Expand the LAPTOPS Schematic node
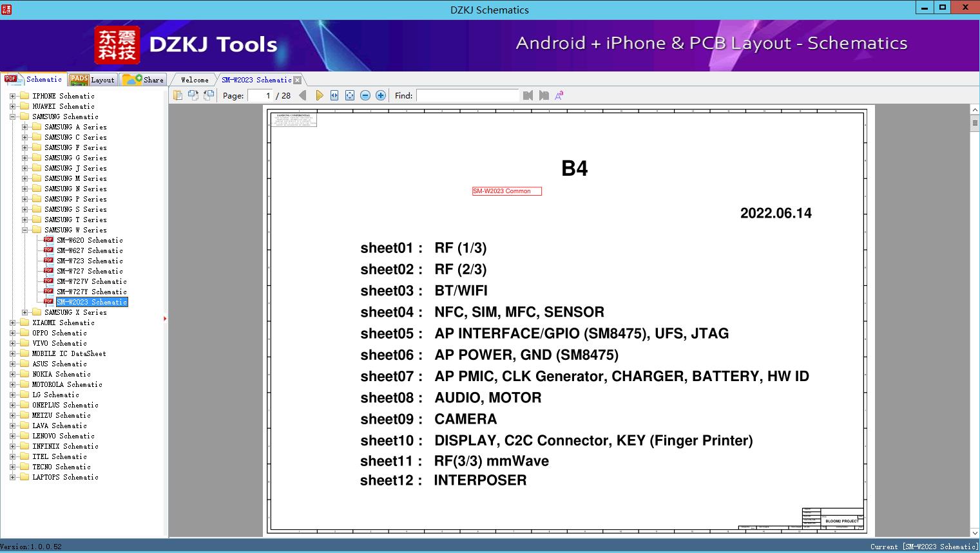The image size is (980, 553). (x=12, y=477)
